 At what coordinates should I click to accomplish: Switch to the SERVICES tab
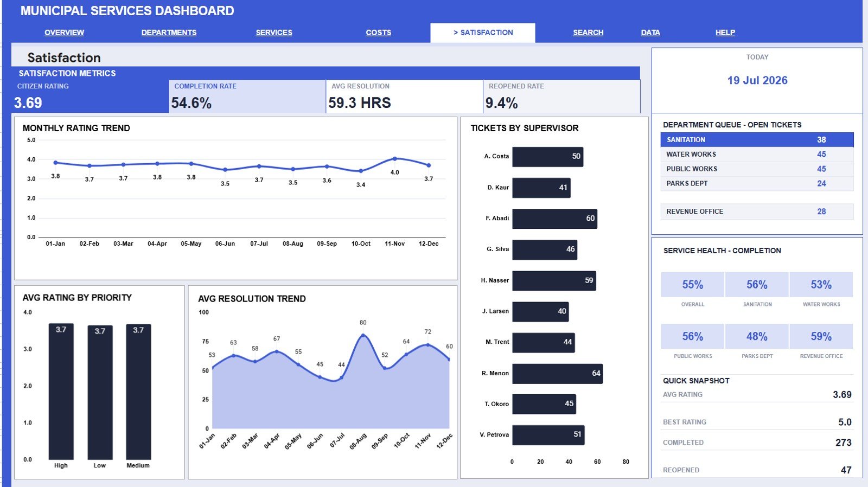click(x=274, y=33)
